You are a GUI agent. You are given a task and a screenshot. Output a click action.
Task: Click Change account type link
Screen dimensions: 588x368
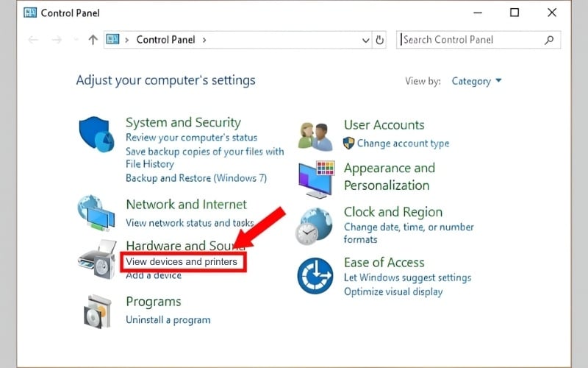click(403, 144)
